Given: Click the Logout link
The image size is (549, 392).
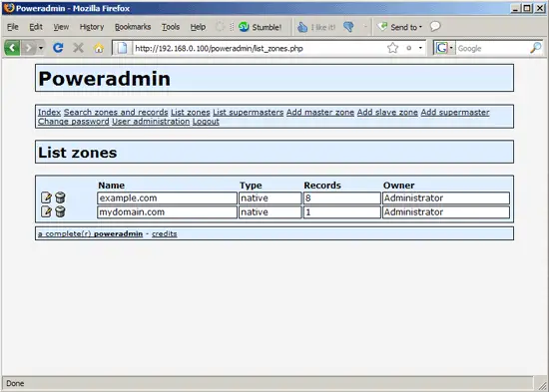Looking at the screenshot, I should point(206,122).
